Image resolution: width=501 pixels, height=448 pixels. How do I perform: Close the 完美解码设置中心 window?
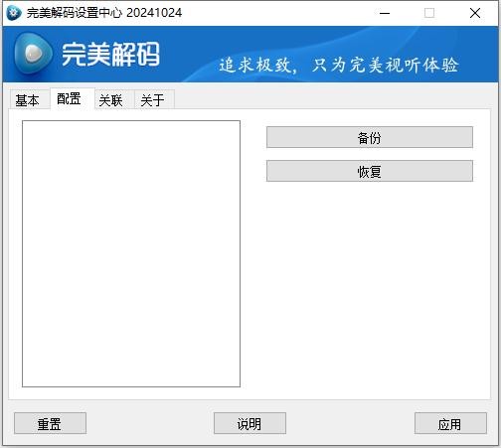click(475, 13)
